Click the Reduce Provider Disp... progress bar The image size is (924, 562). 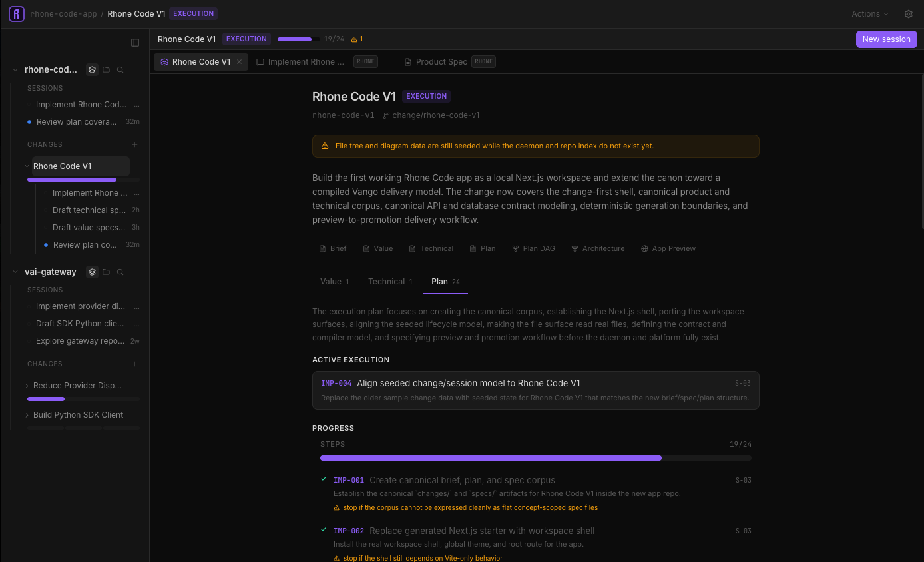pos(83,399)
